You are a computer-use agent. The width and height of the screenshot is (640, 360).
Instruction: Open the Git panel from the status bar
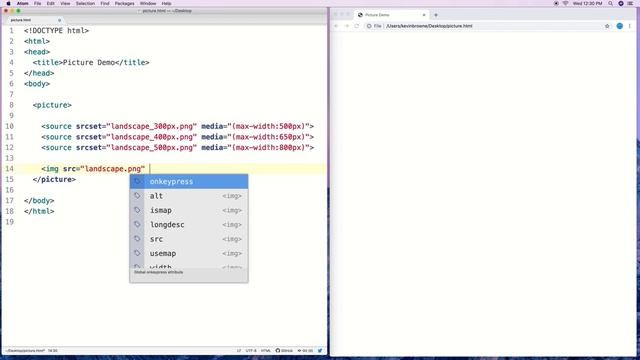click(x=305, y=351)
